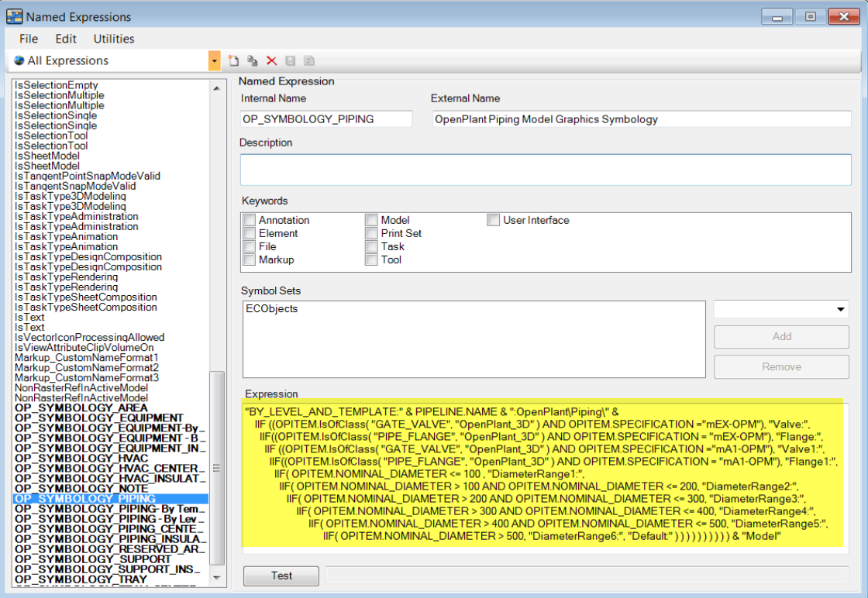This screenshot has height=598, width=868.
Task: Select IsVectorIconProcessingAllowed in the list
Action: (90, 338)
